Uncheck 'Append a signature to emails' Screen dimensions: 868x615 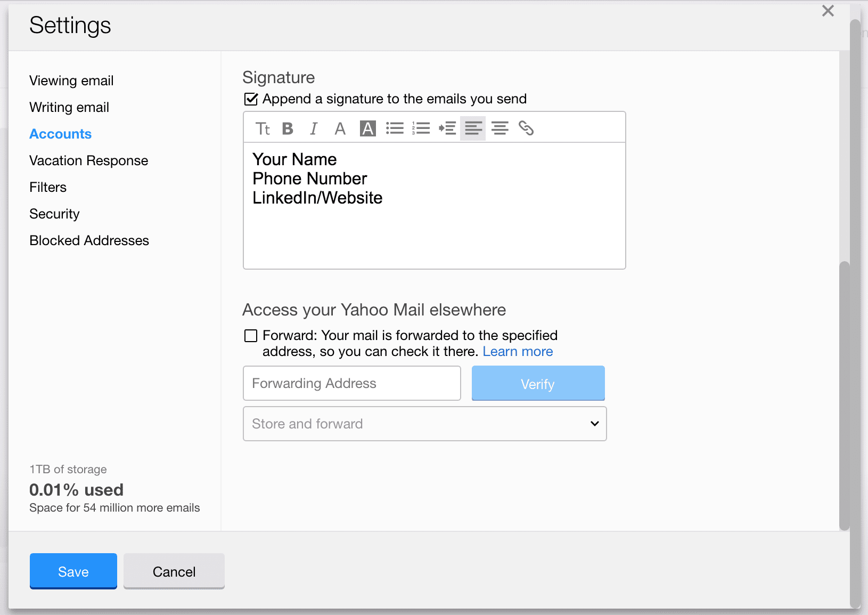(250, 98)
